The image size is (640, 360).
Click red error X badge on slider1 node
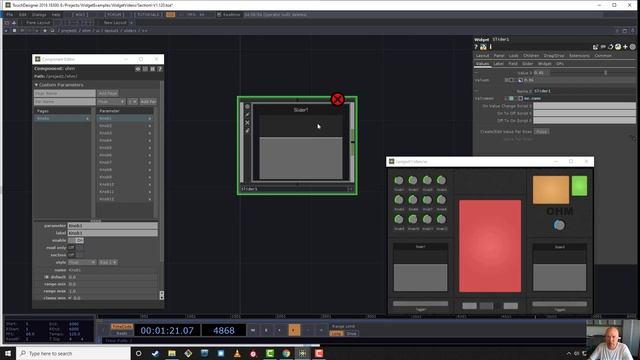click(337, 99)
